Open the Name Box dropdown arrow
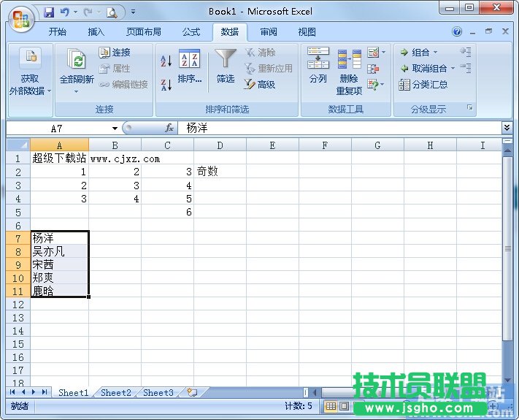The width and height of the screenshot is (519, 420). click(x=114, y=128)
